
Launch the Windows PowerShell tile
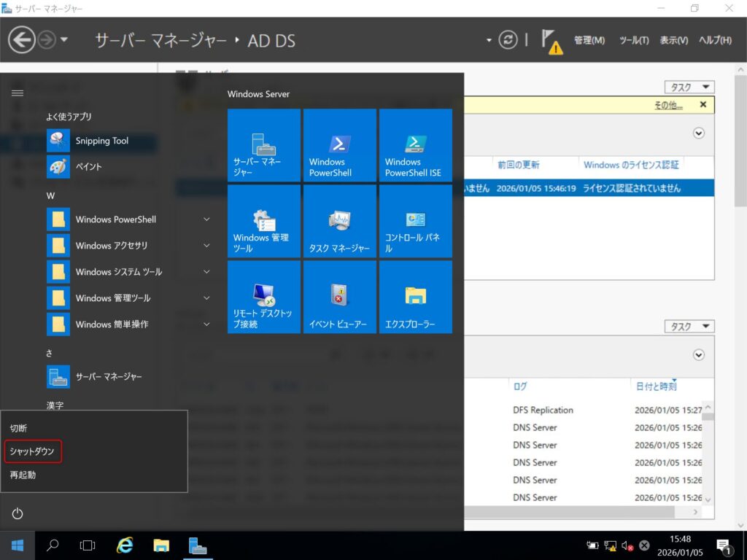[x=339, y=146]
